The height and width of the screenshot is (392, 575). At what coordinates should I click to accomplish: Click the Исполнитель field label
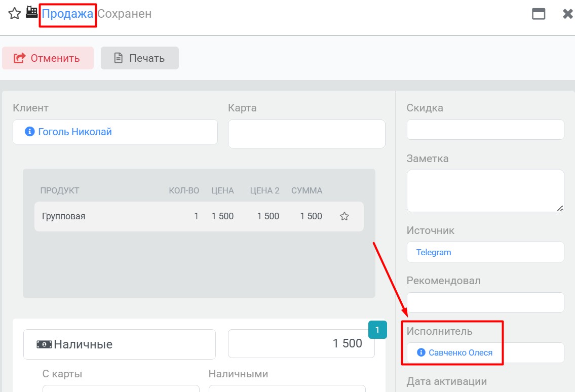(x=439, y=331)
